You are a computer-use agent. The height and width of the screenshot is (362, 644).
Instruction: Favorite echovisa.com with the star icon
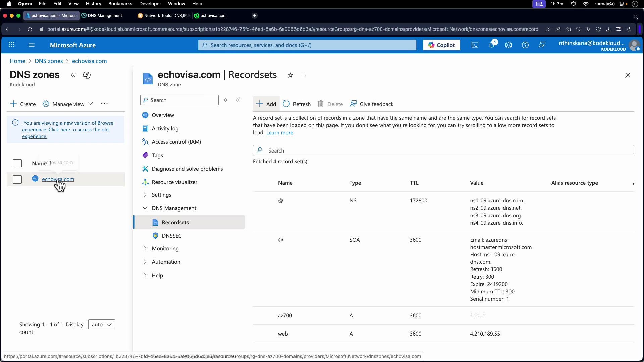(x=290, y=75)
